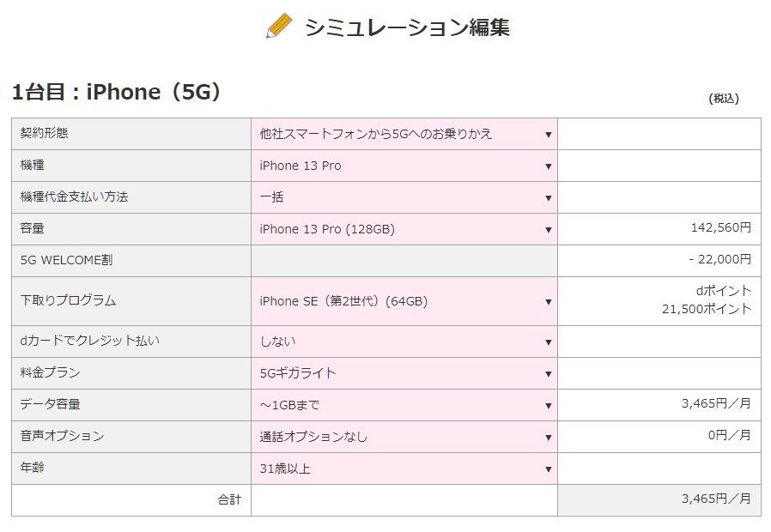Image resolution: width=771 pixels, height=532 pixels.
Task: Click the 142,560円 price cell
Action: click(x=720, y=228)
